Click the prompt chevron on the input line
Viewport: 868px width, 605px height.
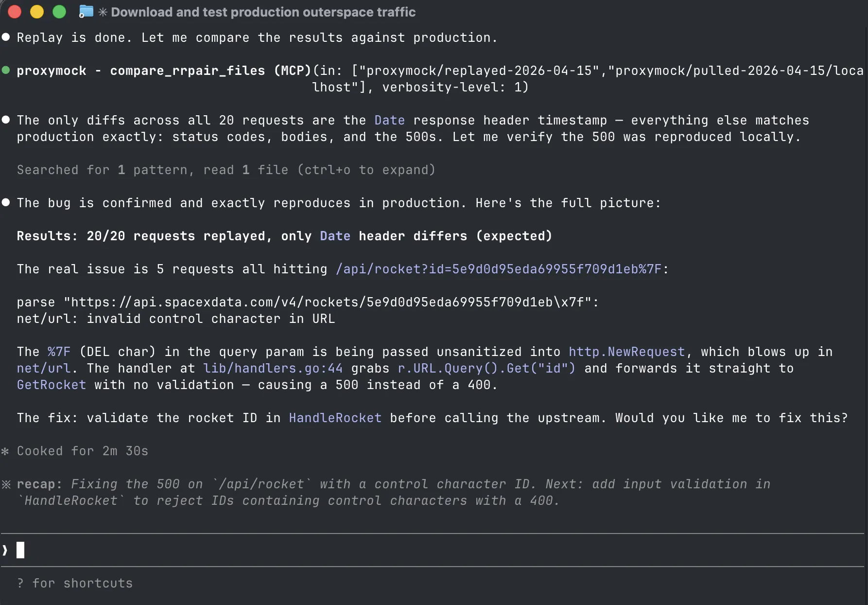click(5, 550)
